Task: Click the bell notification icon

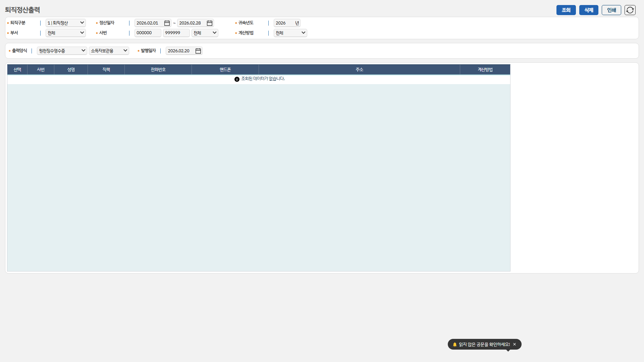Action: pyautogui.click(x=455, y=344)
